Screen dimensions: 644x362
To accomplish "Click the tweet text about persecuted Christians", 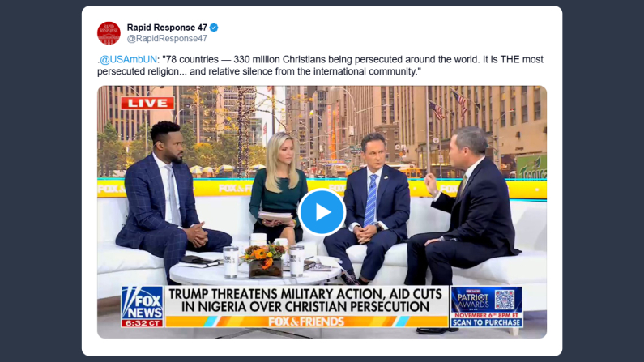I will tap(320, 66).
